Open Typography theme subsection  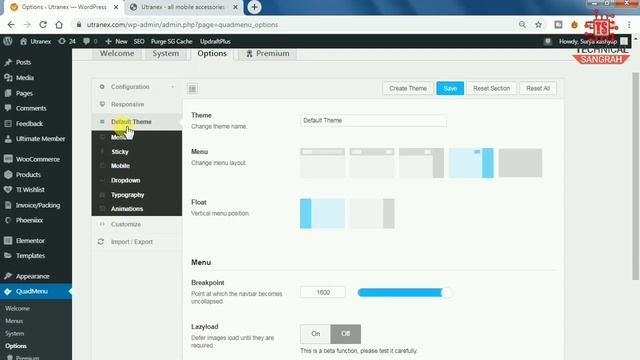[x=127, y=195]
